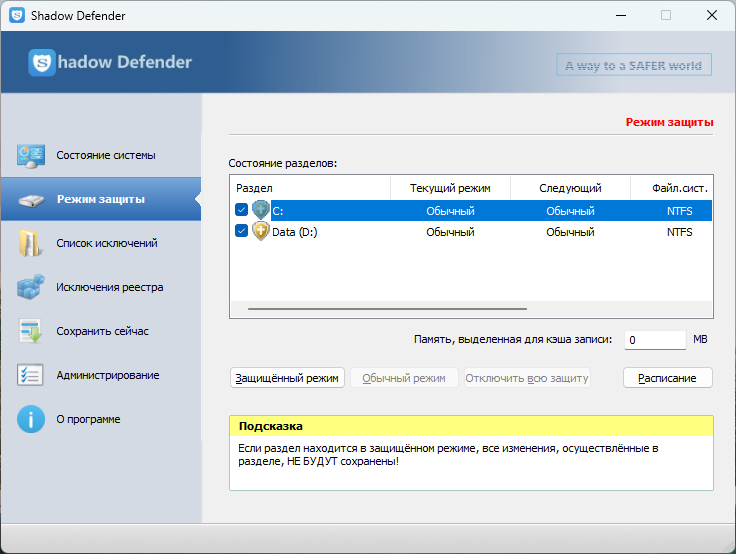This screenshot has width=736, height=554.
Task: Click Обычный next mode cell for C:
Action: [x=570, y=211]
